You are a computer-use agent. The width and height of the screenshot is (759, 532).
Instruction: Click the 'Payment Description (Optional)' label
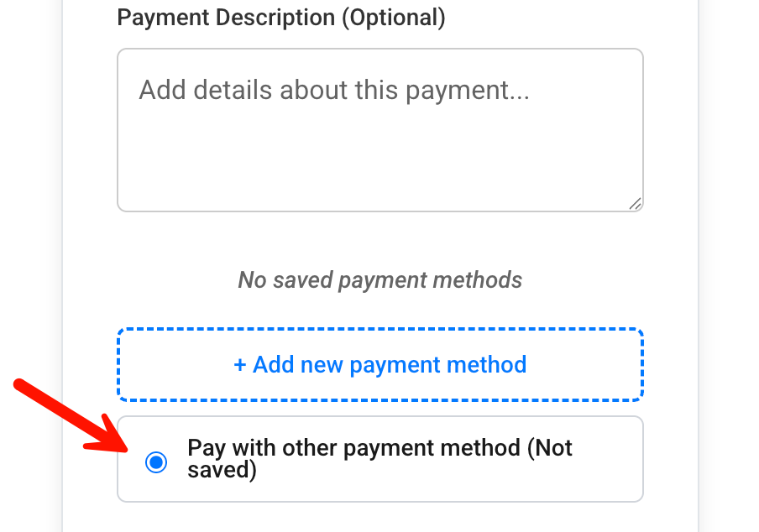[x=281, y=18]
